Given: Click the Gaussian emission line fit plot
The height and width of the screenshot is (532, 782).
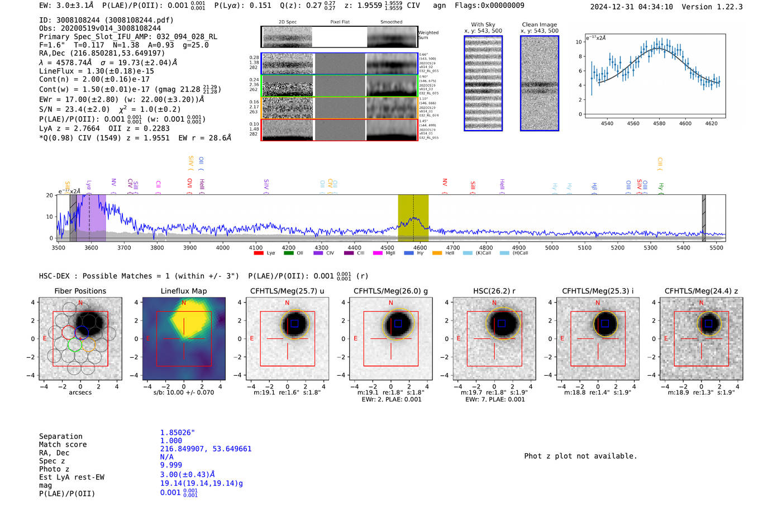Looking at the screenshot, I should 655,76.
